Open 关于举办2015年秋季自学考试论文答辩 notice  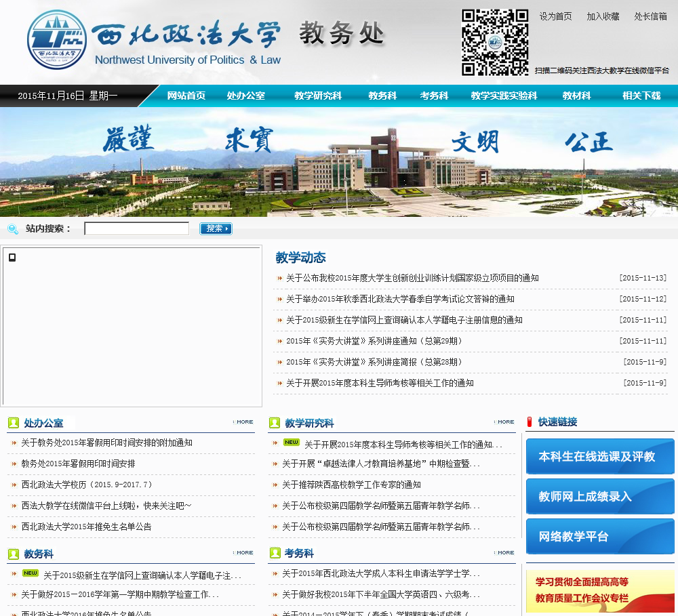click(401, 299)
